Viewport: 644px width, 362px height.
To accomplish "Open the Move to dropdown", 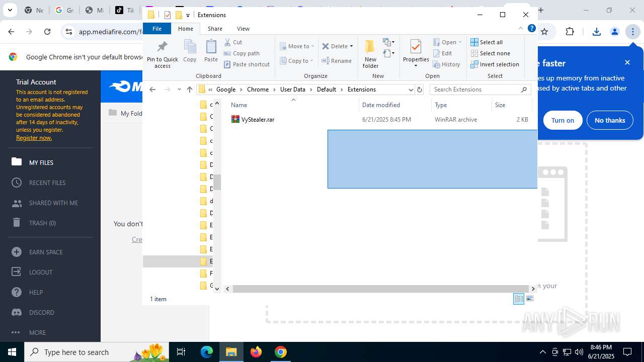I will click(x=297, y=46).
